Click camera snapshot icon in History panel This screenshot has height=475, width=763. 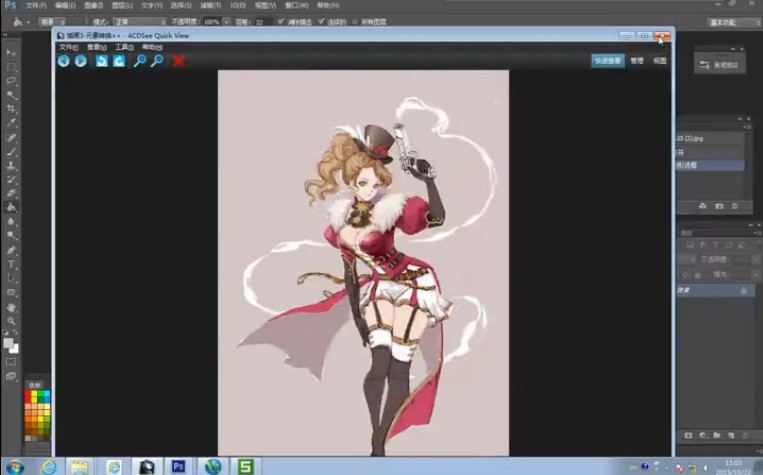tap(719, 206)
